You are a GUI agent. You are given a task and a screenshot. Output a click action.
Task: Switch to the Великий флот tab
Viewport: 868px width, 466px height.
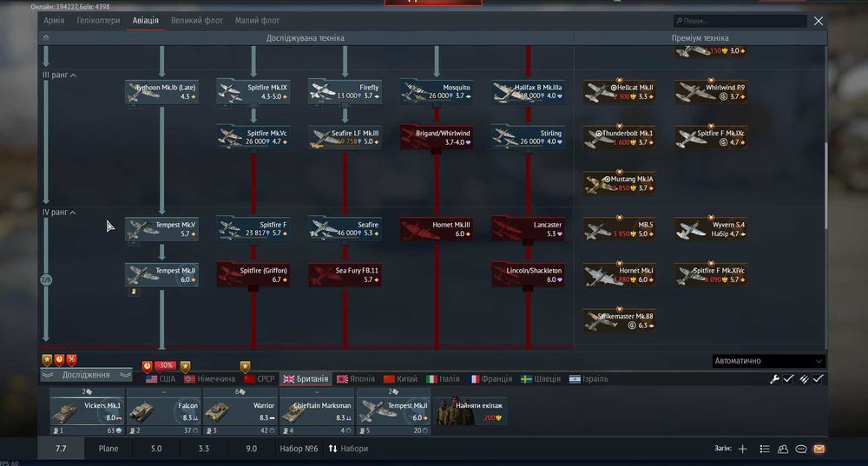(196, 21)
